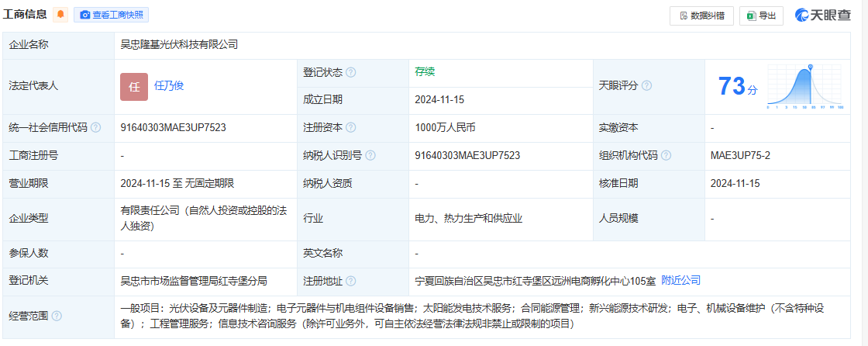Open legal representative 任乃俊 link
The image size is (868, 346).
[169, 86]
